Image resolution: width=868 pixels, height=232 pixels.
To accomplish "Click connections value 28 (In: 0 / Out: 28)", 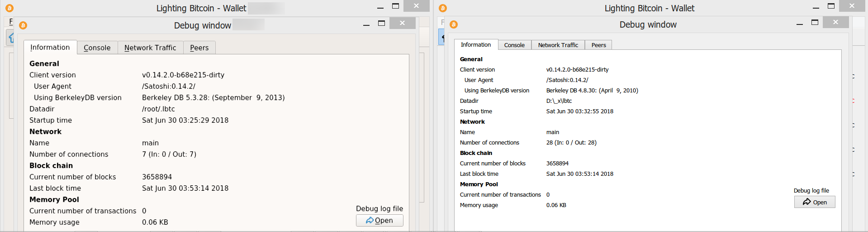I will click(x=571, y=142).
